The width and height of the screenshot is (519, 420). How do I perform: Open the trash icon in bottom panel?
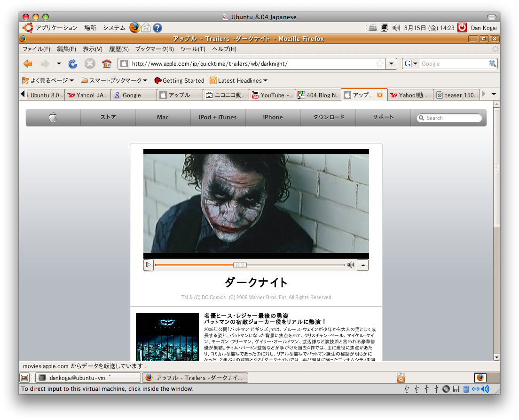[401, 378]
